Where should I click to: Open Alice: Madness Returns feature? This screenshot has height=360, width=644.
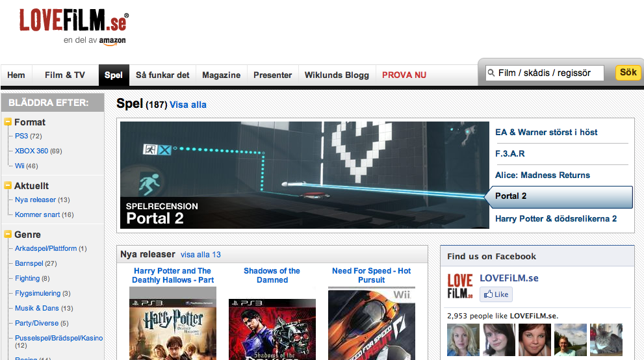click(x=543, y=175)
